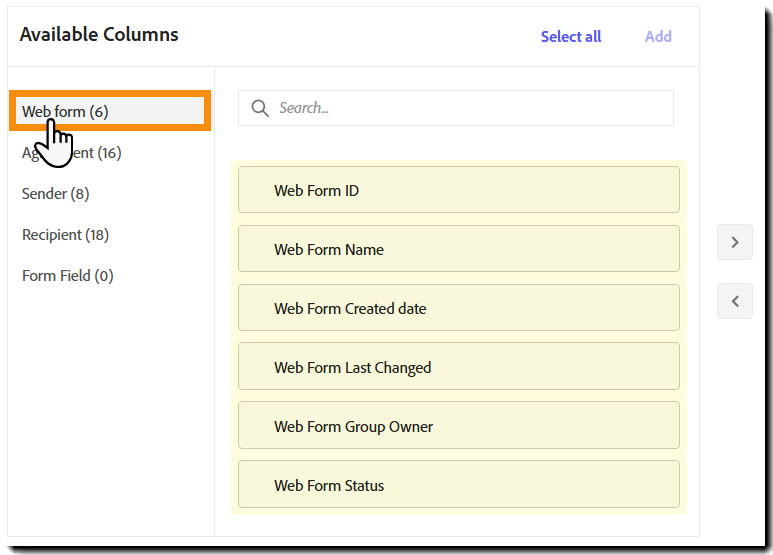This screenshot has width=773, height=555.
Task: Select Web Form Created date column
Action: click(x=458, y=308)
